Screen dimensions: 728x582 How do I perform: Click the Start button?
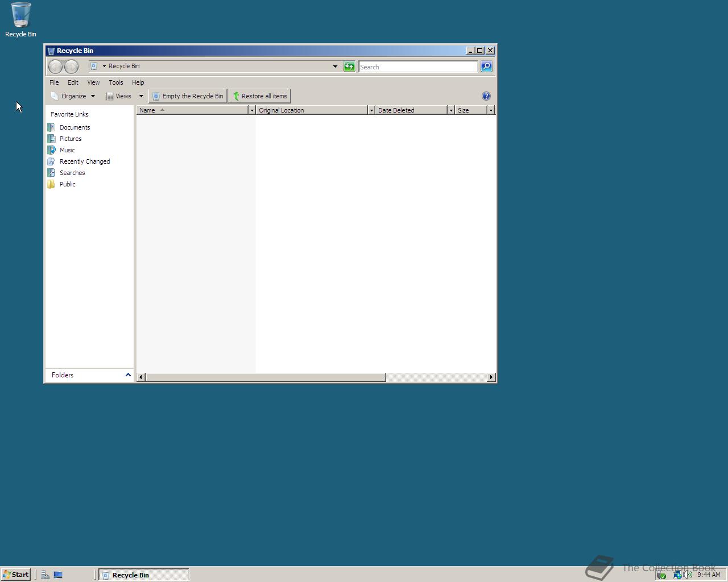pos(16,575)
